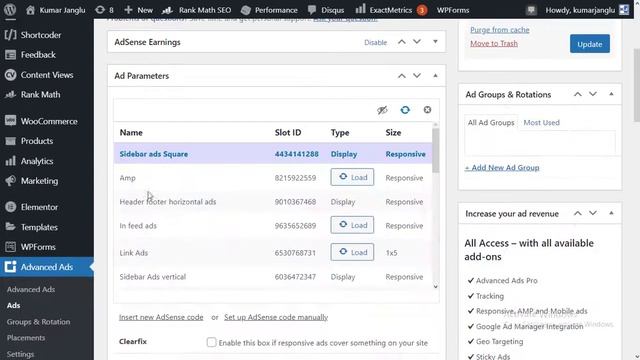This screenshot has height=360, width=640.
Task: Move Ad Parameters box down
Action: (417, 76)
